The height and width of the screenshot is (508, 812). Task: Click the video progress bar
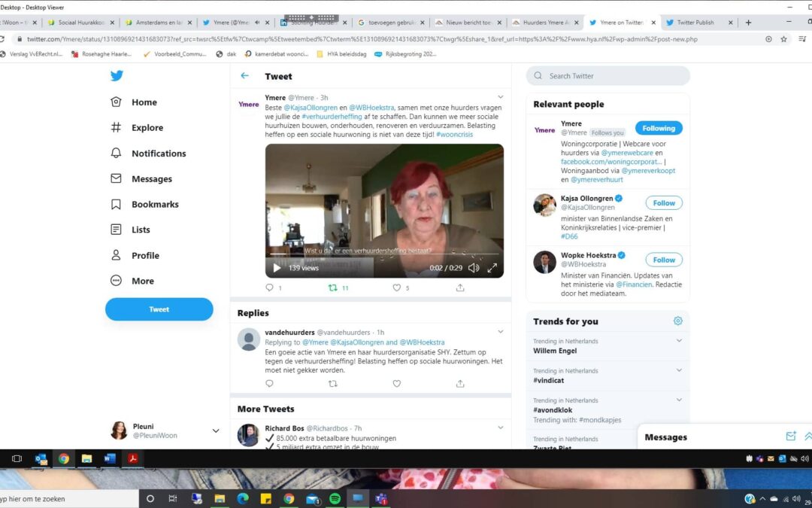(x=384, y=254)
